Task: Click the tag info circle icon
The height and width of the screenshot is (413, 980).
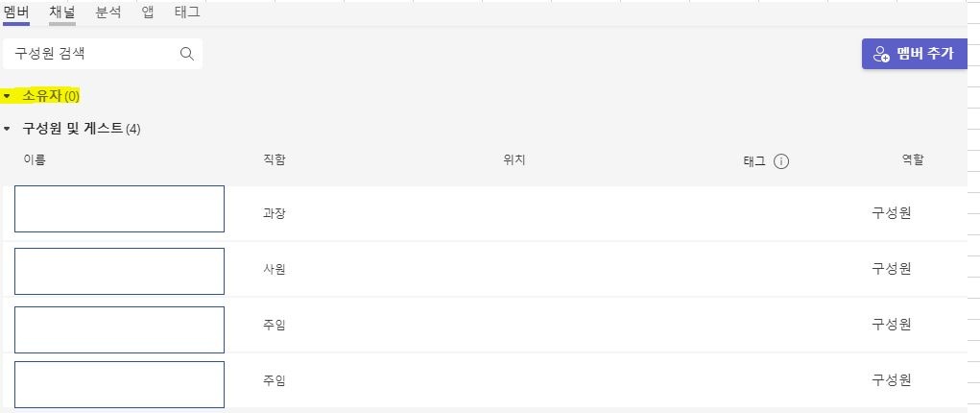Action: (x=781, y=161)
